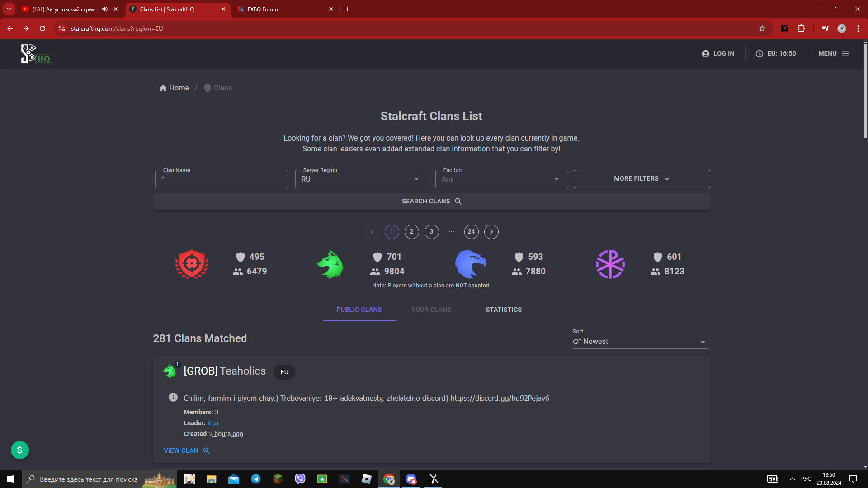
Task: Reload the page
Action: click(42, 28)
